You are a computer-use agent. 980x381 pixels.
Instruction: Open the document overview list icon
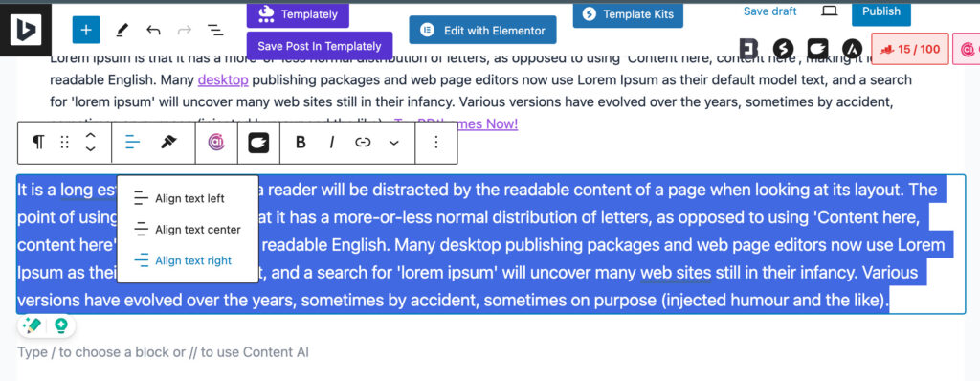(215, 30)
